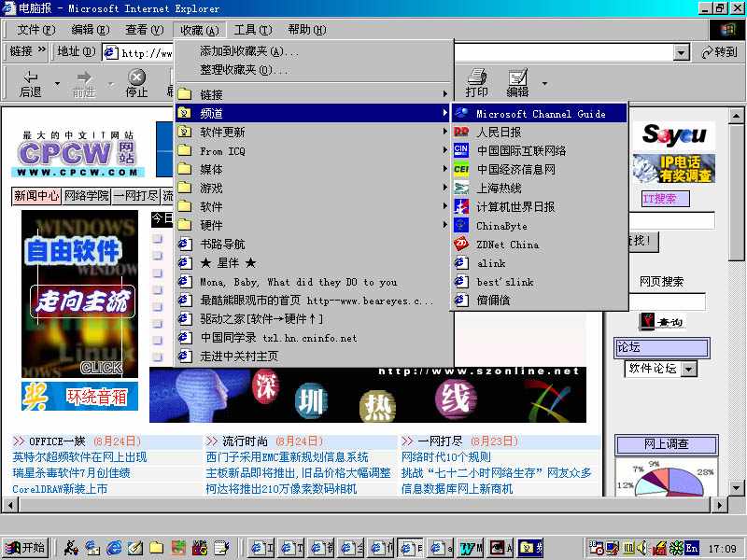
Task: Click the 走进中关村主页 favorite icon
Action: pos(184,357)
